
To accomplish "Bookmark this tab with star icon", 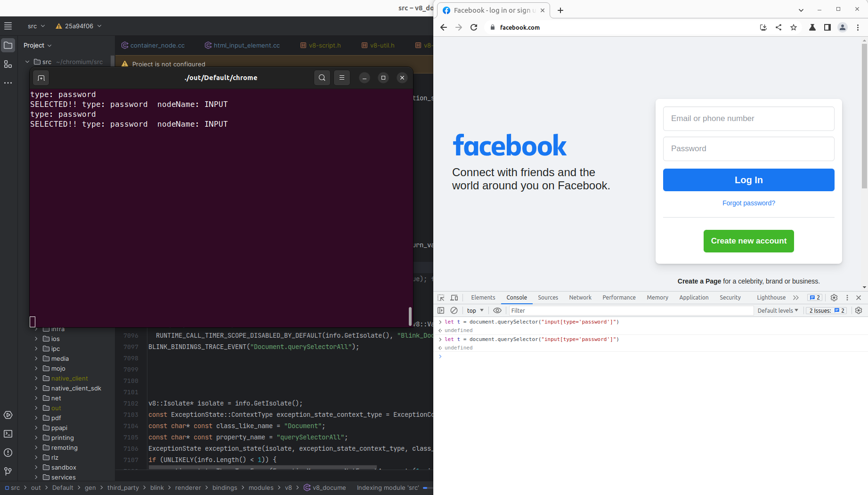I will click(794, 27).
